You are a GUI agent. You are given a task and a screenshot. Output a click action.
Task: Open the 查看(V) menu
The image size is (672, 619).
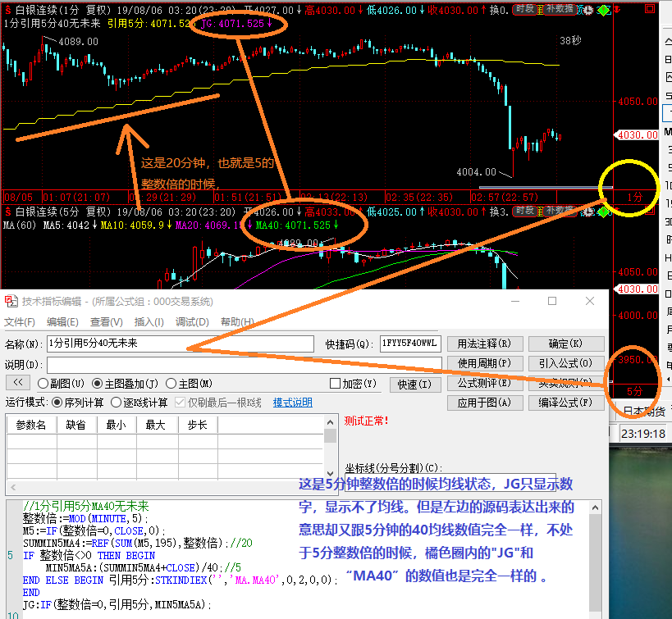(107, 321)
